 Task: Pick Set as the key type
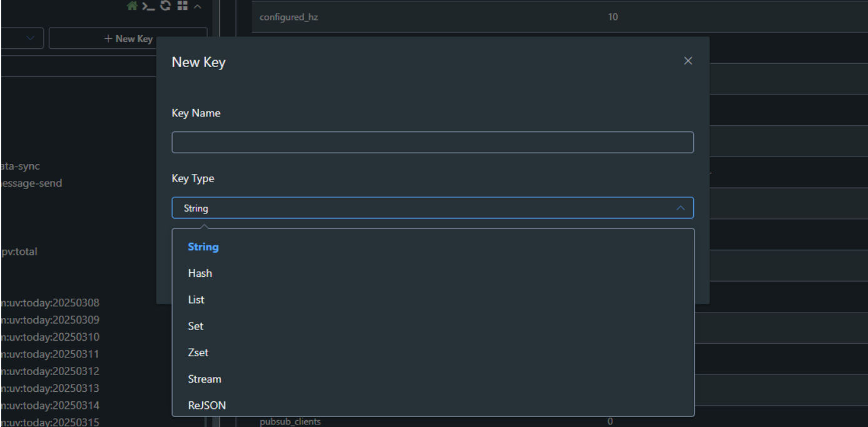[x=195, y=326]
